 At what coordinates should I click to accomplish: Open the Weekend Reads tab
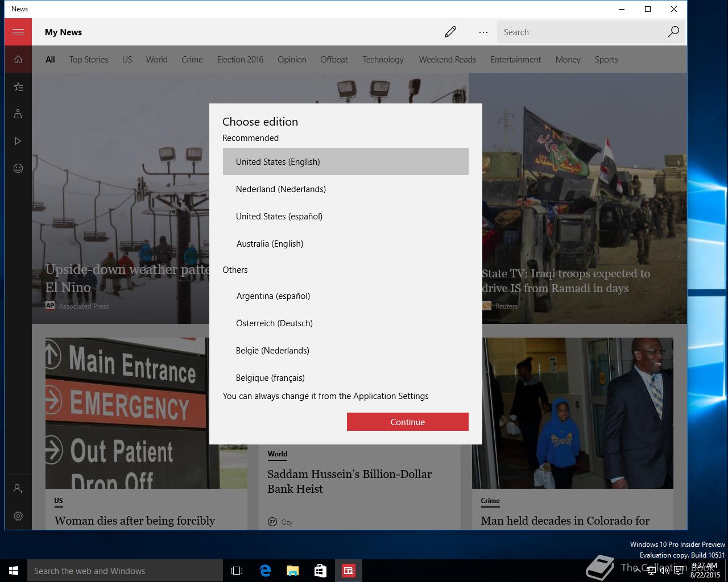coord(448,59)
